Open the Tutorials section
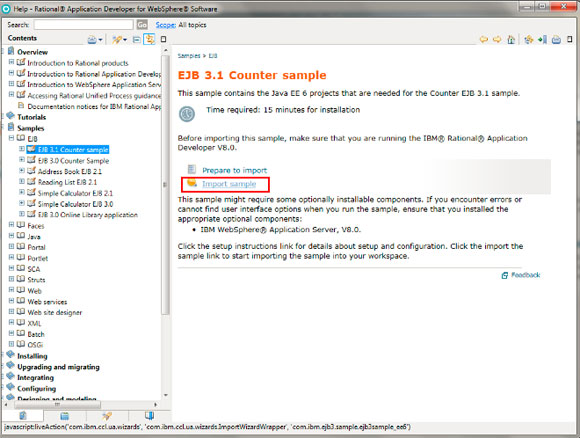The width and height of the screenshot is (580, 438). (x=32, y=117)
